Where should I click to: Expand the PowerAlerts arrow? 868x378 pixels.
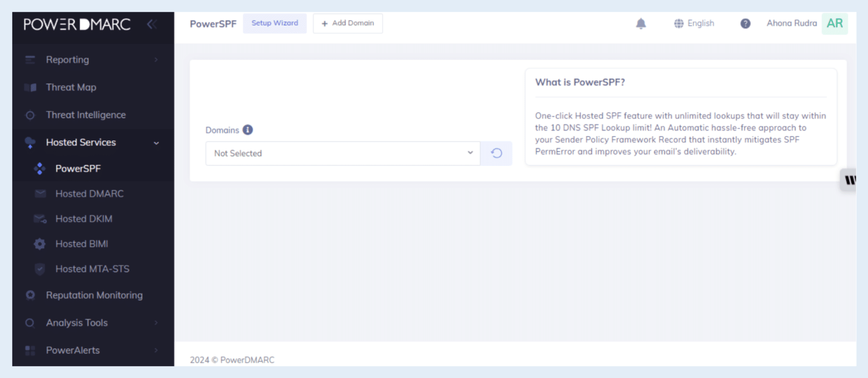(x=156, y=350)
